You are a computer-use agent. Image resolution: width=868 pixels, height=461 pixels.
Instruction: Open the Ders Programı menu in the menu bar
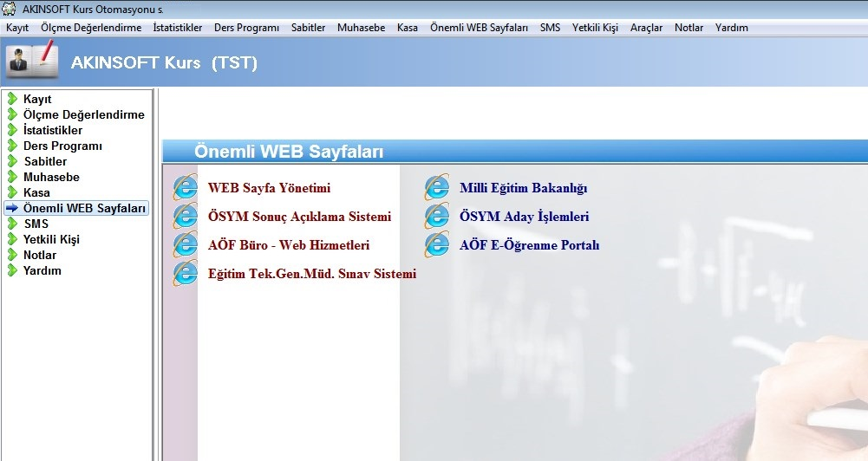coord(247,28)
